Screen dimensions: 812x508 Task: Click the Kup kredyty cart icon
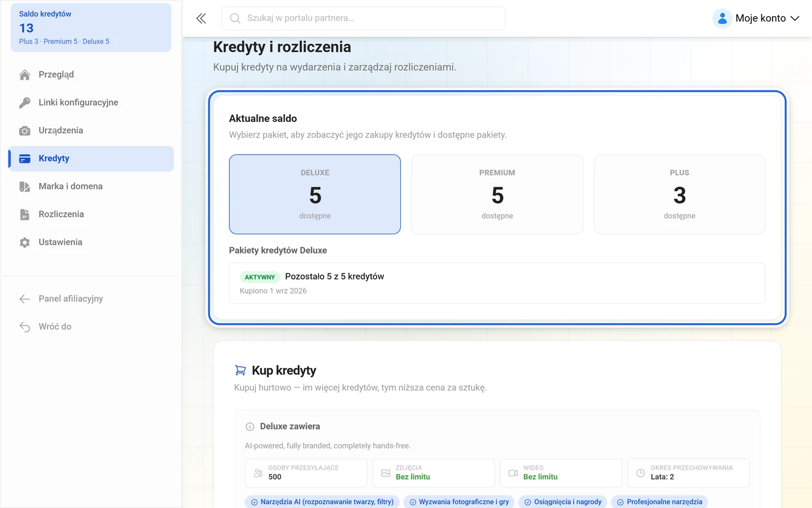240,370
